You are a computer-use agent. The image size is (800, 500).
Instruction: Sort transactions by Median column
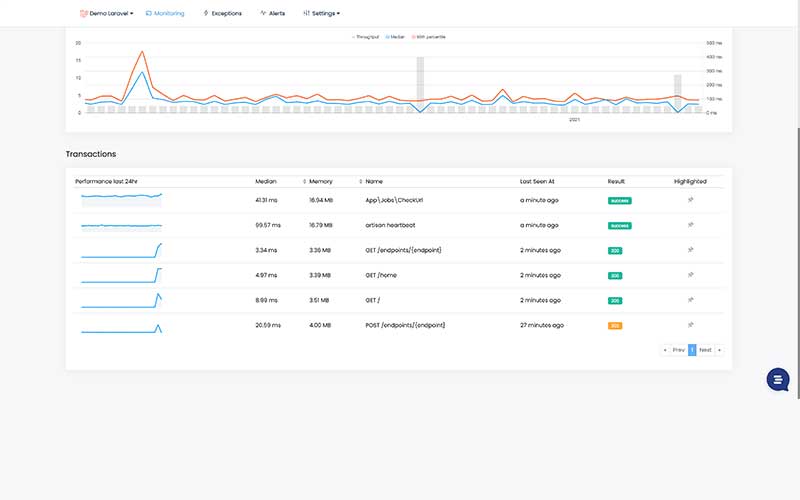[x=266, y=181]
